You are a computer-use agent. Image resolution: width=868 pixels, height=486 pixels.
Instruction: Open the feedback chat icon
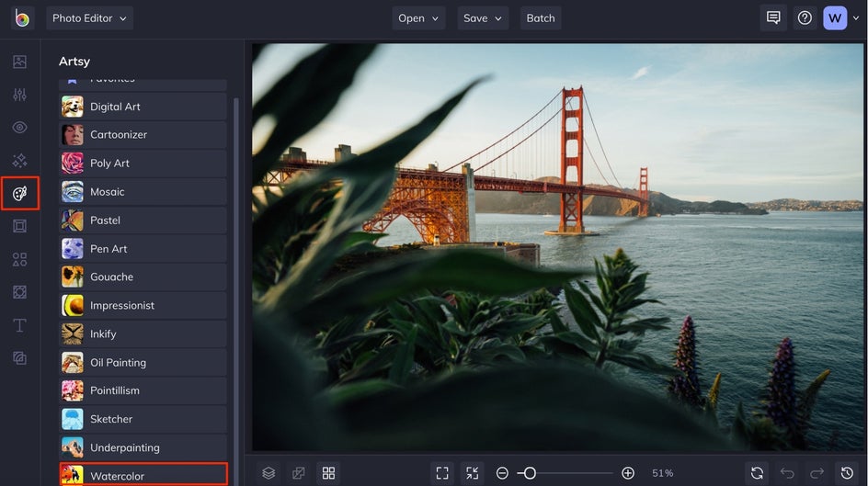coord(773,18)
